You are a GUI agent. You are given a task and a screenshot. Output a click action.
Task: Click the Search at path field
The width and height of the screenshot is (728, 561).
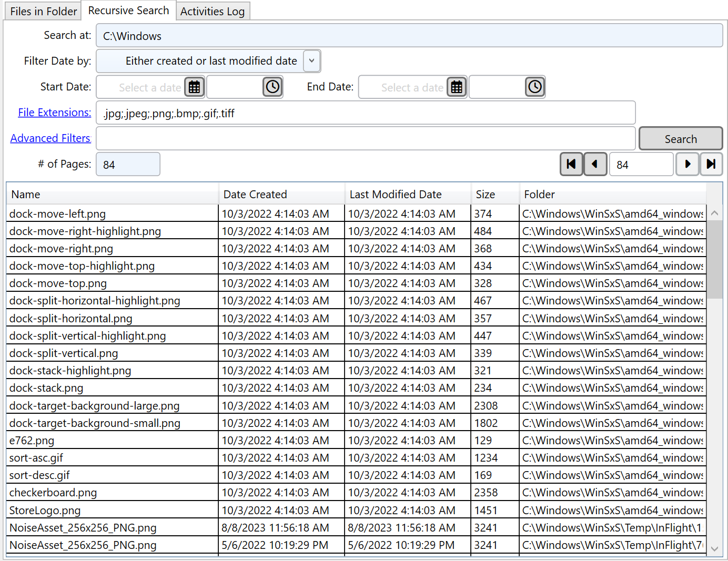(x=409, y=36)
